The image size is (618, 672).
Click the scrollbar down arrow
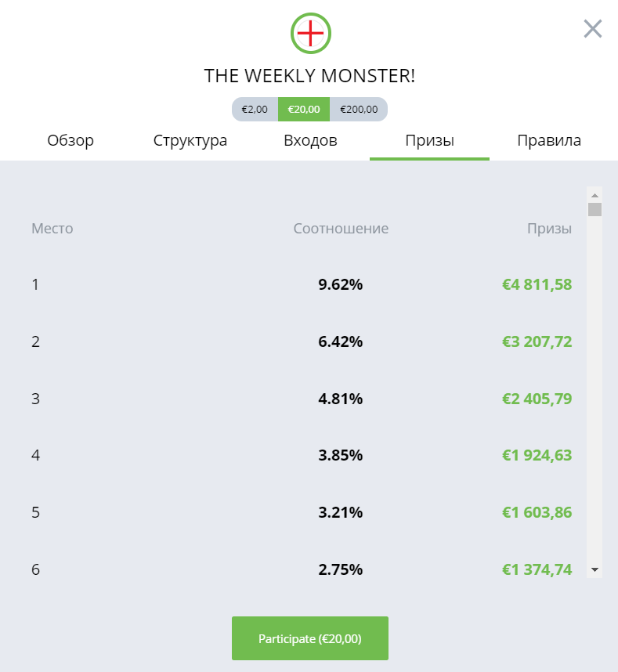click(595, 569)
